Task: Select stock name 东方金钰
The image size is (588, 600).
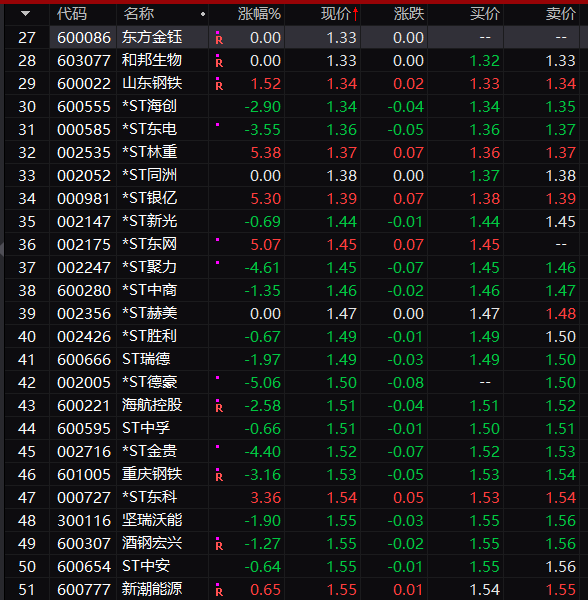Action: (152, 38)
